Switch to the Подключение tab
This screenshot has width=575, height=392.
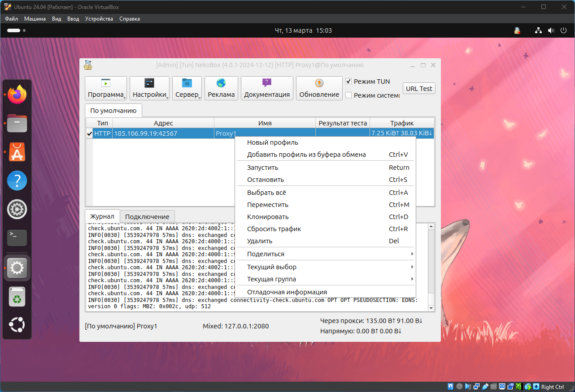147,216
